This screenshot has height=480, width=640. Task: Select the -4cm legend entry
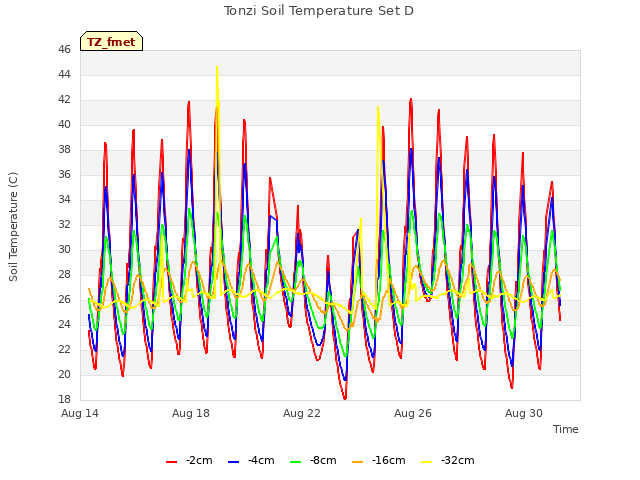pyautogui.click(x=251, y=461)
